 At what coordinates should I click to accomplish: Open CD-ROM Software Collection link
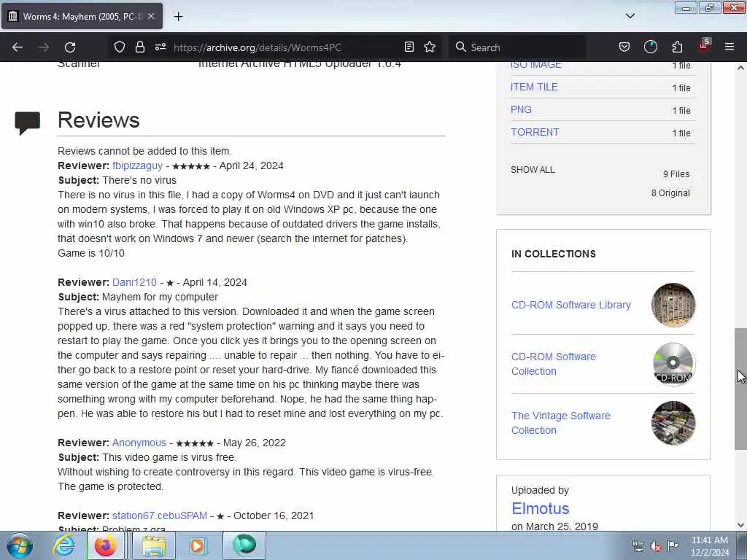tap(554, 364)
